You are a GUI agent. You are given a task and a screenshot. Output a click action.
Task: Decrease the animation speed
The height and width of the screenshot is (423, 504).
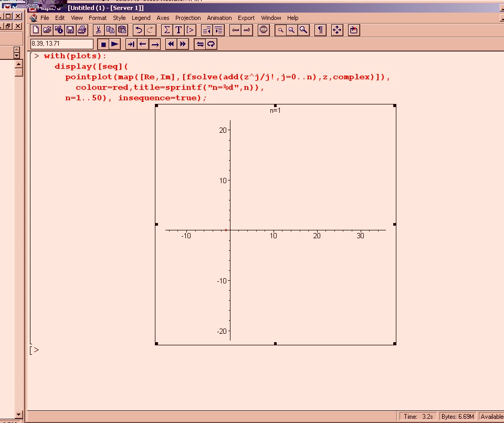pyautogui.click(x=171, y=44)
